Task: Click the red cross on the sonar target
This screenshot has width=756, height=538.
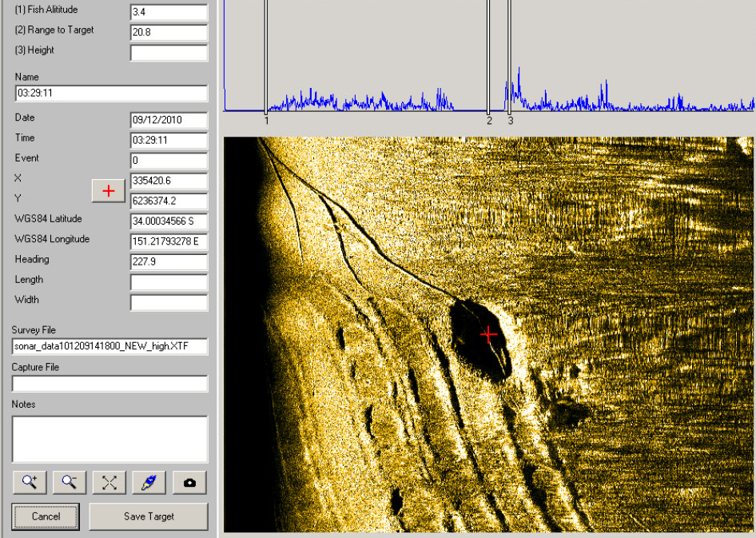Action: pos(489,335)
